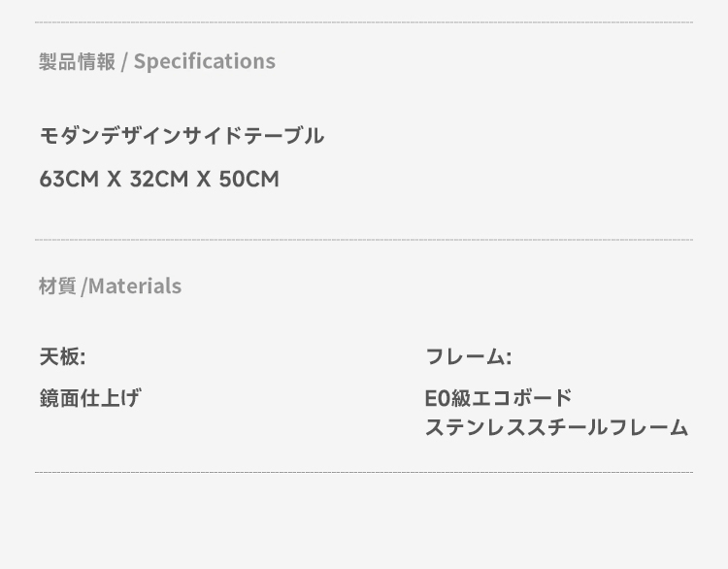Viewport: 728px width, 569px height.
Task: Click the 50CM dimension value
Action: [249, 180]
